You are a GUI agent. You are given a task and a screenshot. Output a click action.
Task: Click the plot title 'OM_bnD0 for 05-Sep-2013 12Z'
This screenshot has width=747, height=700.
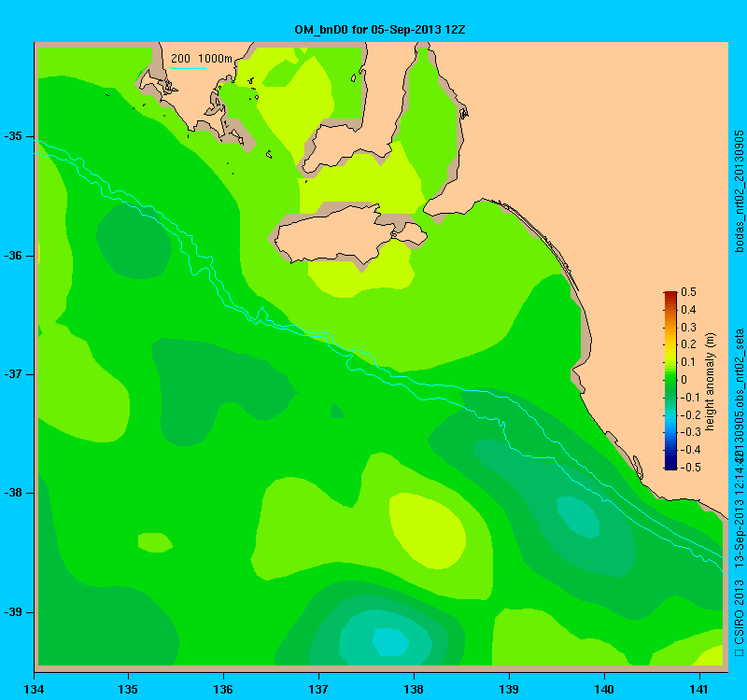(380, 30)
